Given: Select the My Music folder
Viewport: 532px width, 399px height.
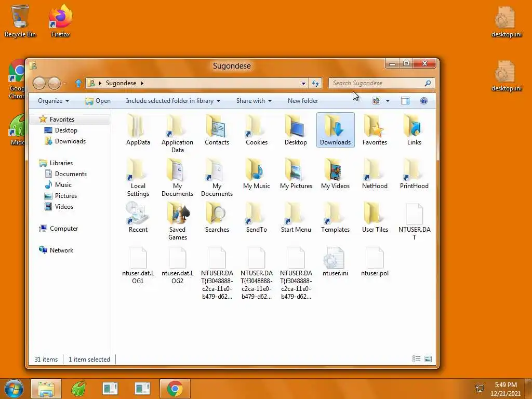Looking at the screenshot, I should click(x=257, y=174).
